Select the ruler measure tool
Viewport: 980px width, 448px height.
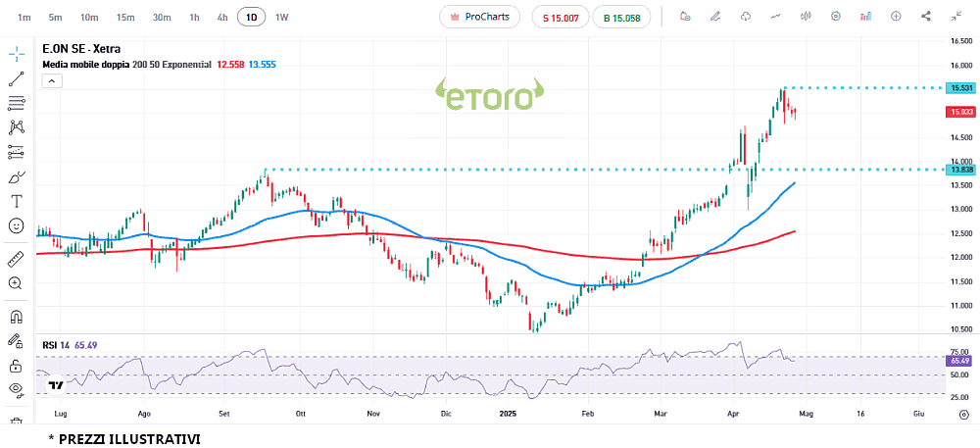(x=17, y=258)
